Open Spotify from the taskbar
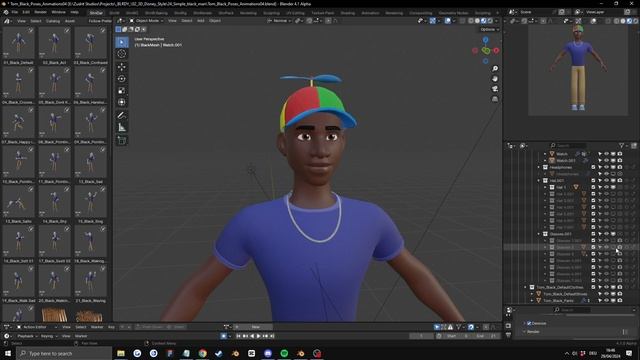This screenshot has height=360, width=640. pyautogui.click(x=284, y=353)
